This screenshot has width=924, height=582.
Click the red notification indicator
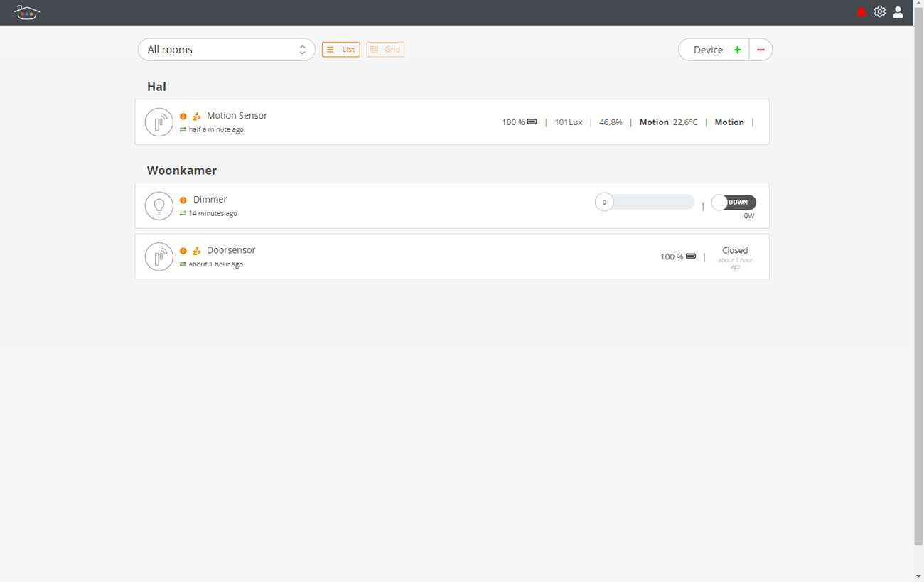[x=862, y=12]
